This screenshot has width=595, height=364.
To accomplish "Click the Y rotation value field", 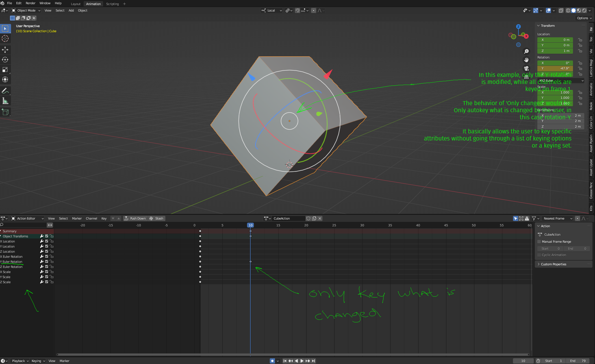I will [555, 68].
